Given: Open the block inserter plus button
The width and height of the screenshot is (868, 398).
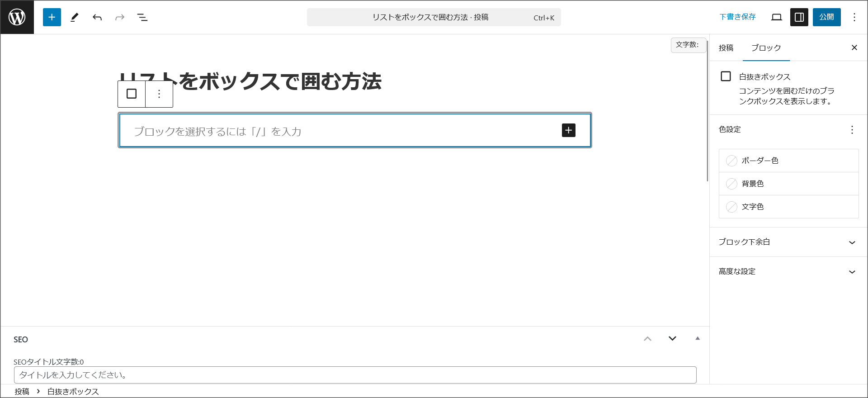Looking at the screenshot, I should pyautogui.click(x=52, y=17).
